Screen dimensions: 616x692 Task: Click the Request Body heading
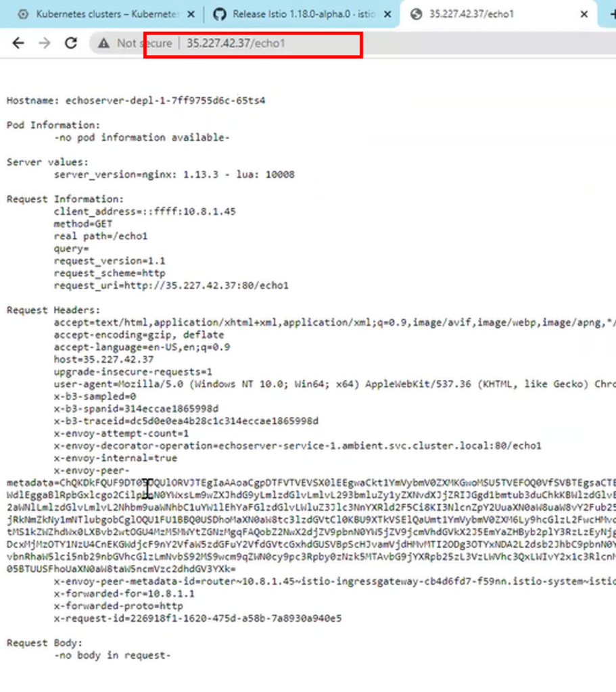pyautogui.click(x=45, y=644)
